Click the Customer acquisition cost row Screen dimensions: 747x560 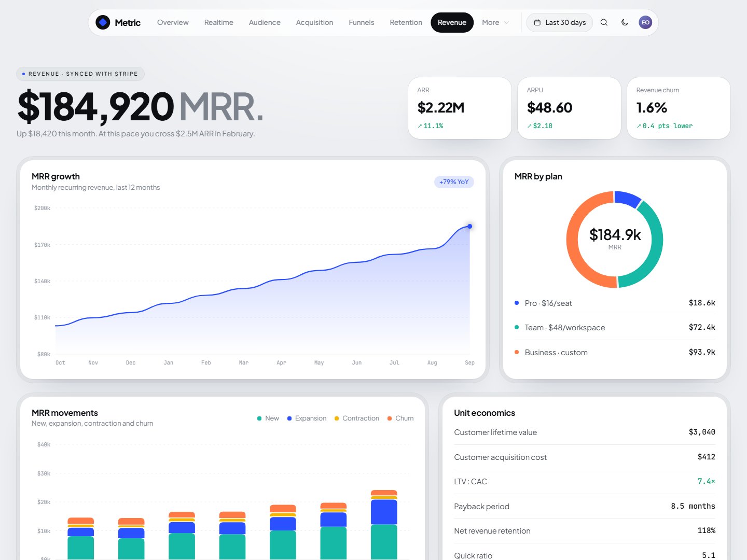pos(585,457)
